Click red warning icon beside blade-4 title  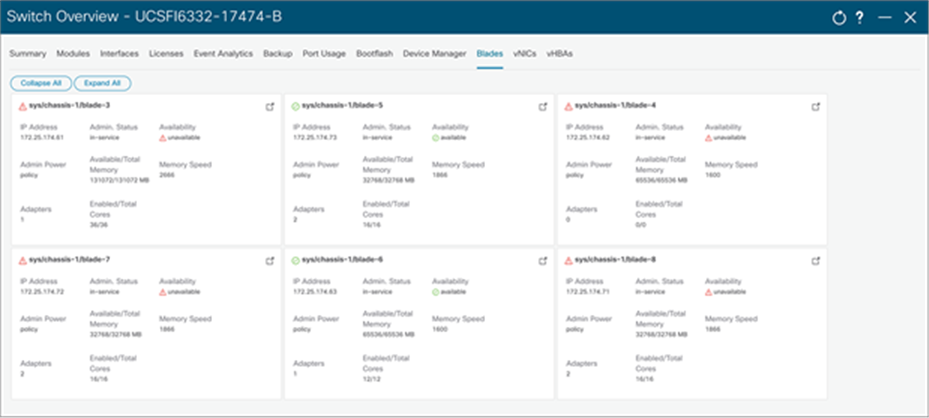coord(569,107)
